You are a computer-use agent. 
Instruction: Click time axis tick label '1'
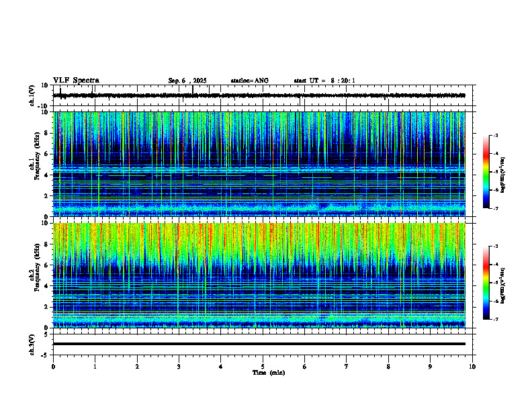[x=95, y=367]
